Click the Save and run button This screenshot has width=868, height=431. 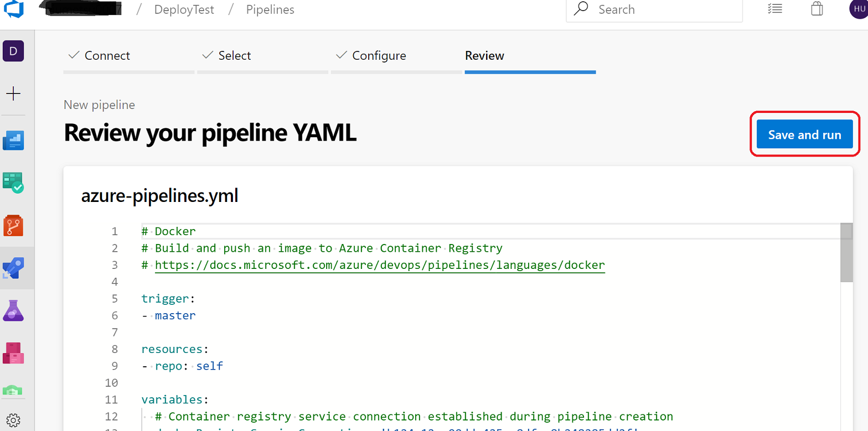pyautogui.click(x=804, y=134)
